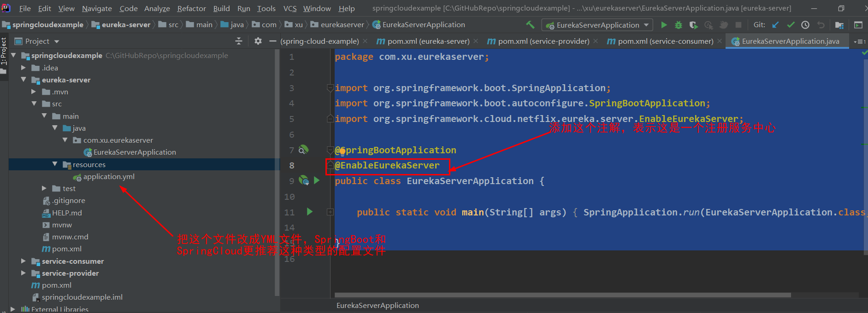Click eurekaserver breadcrumb in navigation bar
This screenshot has height=313, width=868.
coord(337,25)
